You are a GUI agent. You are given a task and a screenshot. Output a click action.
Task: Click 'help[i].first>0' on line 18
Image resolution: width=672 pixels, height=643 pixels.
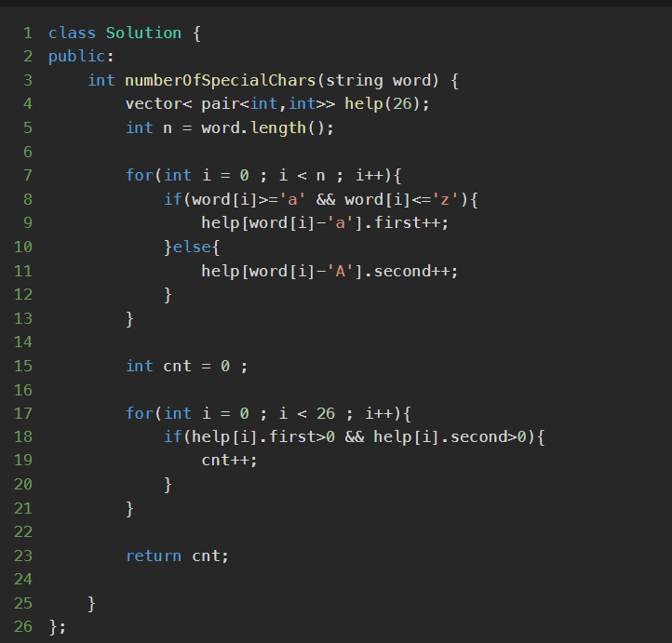click(x=263, y=437)
